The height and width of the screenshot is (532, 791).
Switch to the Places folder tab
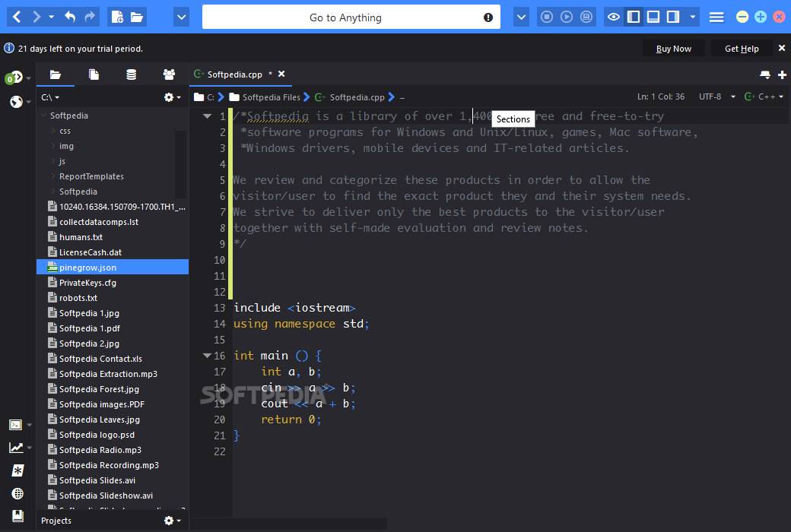[56, 74]
